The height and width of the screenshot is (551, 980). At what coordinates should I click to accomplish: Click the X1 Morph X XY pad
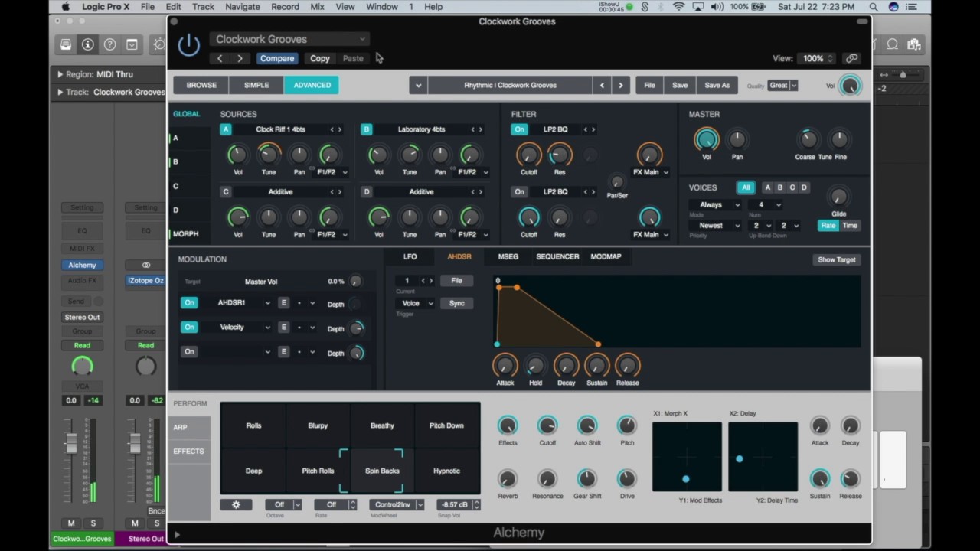pyautogui.click(x=687, y=457)
